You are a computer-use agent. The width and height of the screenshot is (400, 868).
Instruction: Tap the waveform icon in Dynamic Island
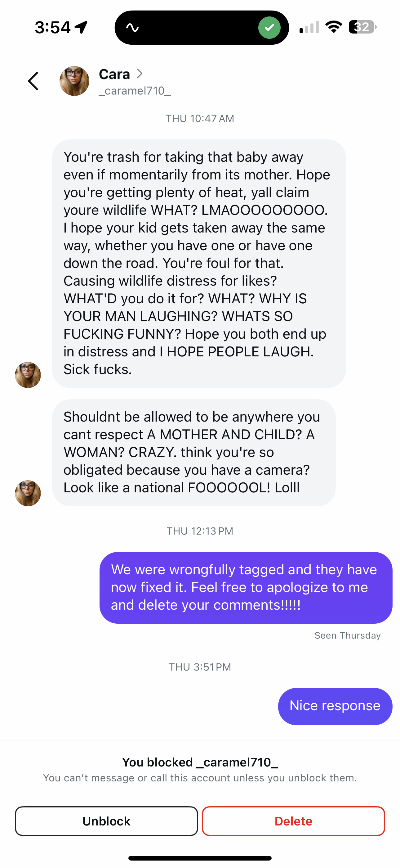132,28
